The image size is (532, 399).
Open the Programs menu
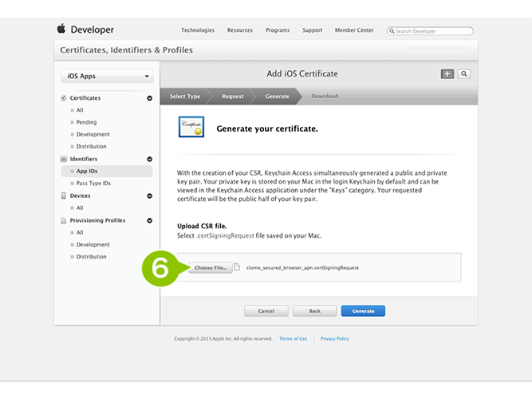[x=278, y=30]
